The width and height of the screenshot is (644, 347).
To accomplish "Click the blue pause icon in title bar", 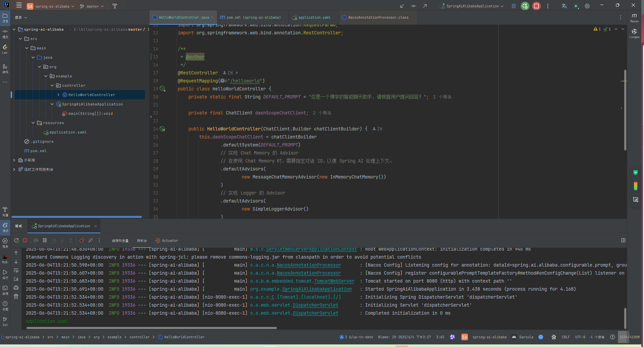I will (514, 6).
